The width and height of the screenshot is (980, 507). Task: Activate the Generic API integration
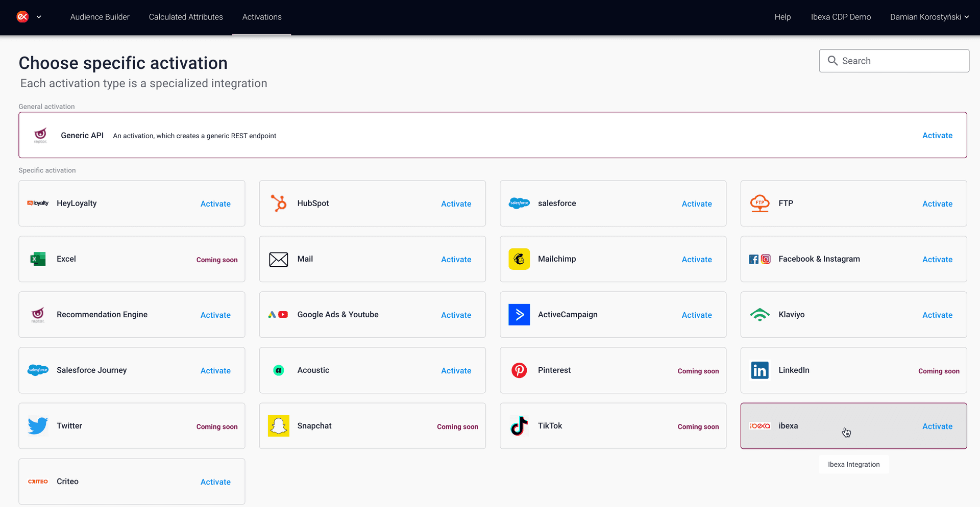tap(937, 135)
